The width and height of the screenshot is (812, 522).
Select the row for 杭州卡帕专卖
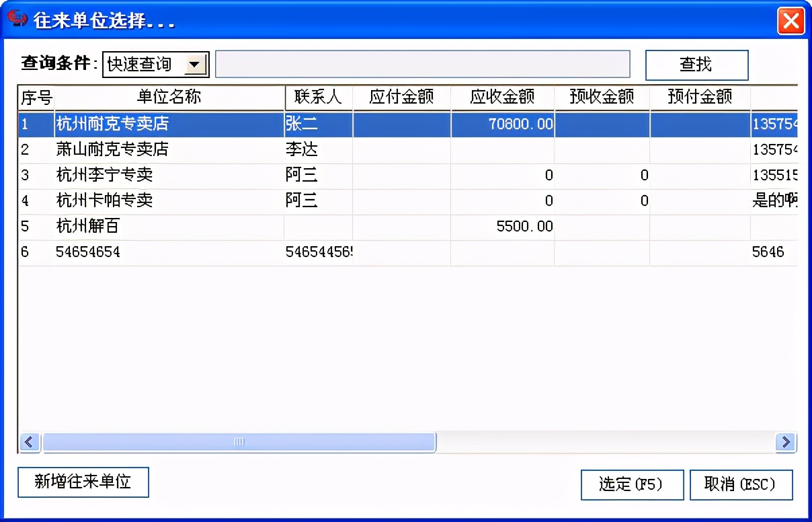point(168,200)
